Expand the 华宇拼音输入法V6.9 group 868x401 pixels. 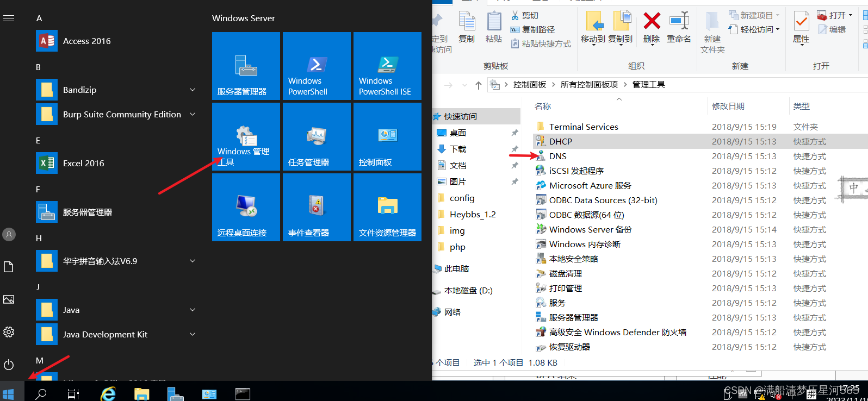(x=193, y=261)
